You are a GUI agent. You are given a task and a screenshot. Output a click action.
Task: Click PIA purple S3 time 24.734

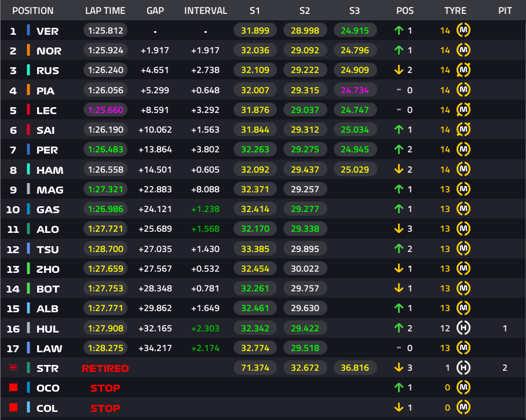pyautogui.click(x=355, y=90)
